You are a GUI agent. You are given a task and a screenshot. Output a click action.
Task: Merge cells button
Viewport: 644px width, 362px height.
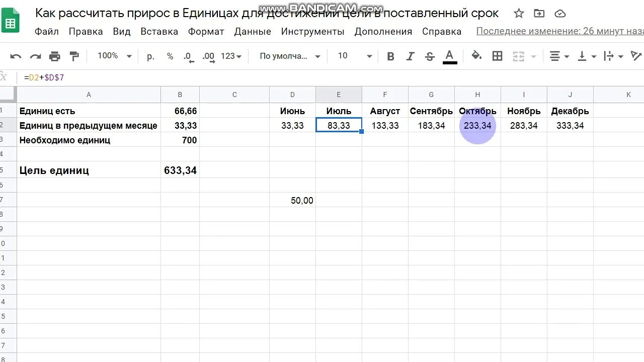coord(518,56)
